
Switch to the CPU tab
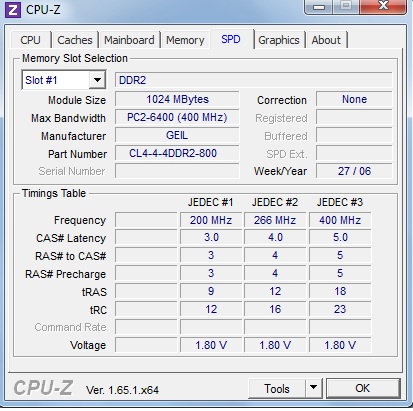coord(30,40)
